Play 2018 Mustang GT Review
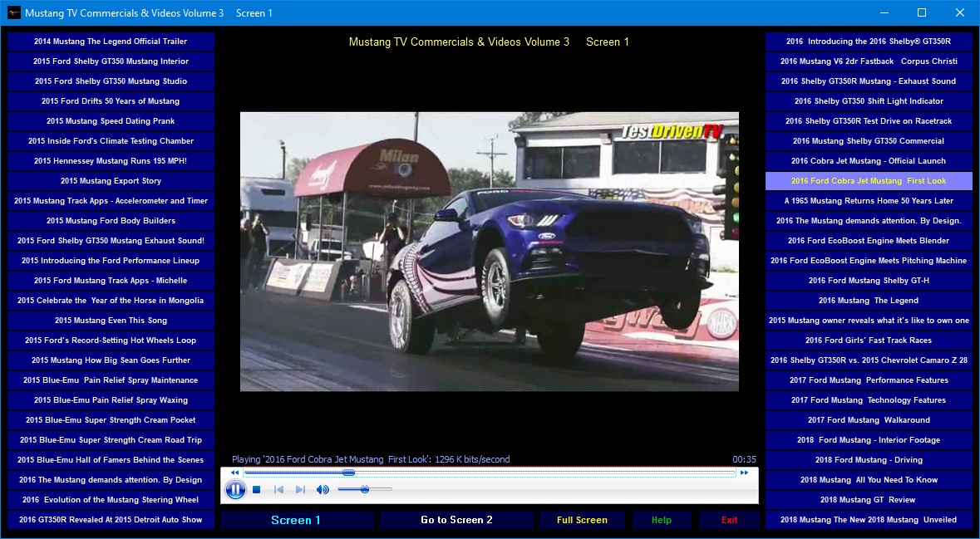The image size is (980, 539). (869, 500)
